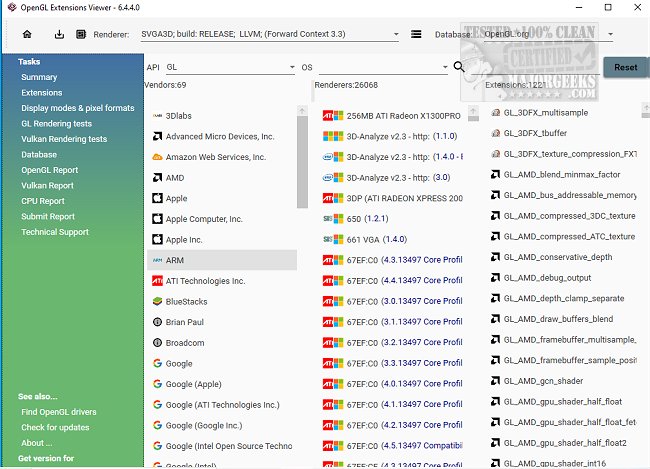Click the 3DFX icon beside GL_3DFX_multisample

495,112
